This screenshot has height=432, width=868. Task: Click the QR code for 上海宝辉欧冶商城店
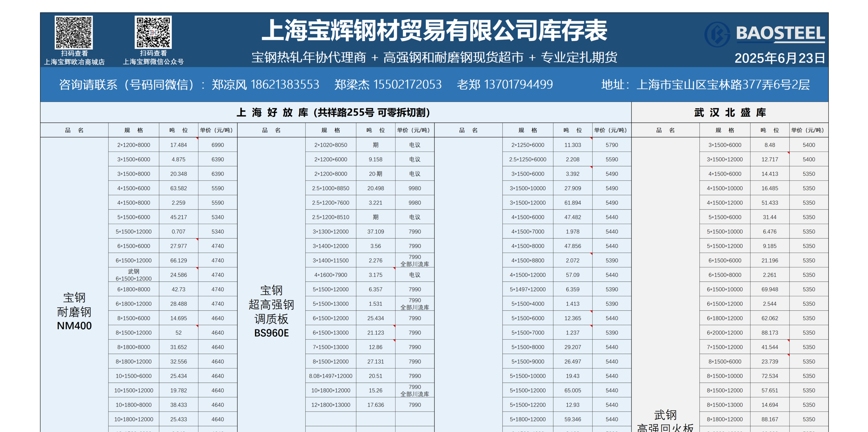click(x=73, y=33)
